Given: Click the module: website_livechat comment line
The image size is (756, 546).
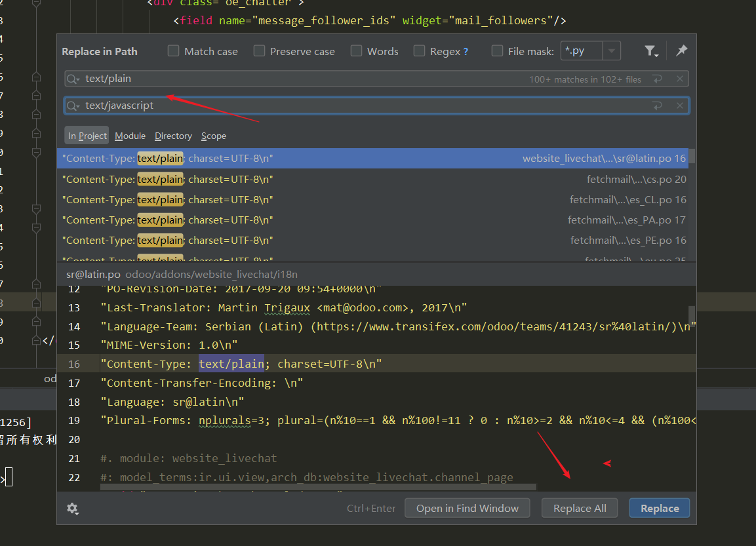Looking at the screenshot, I should [189, 458].
